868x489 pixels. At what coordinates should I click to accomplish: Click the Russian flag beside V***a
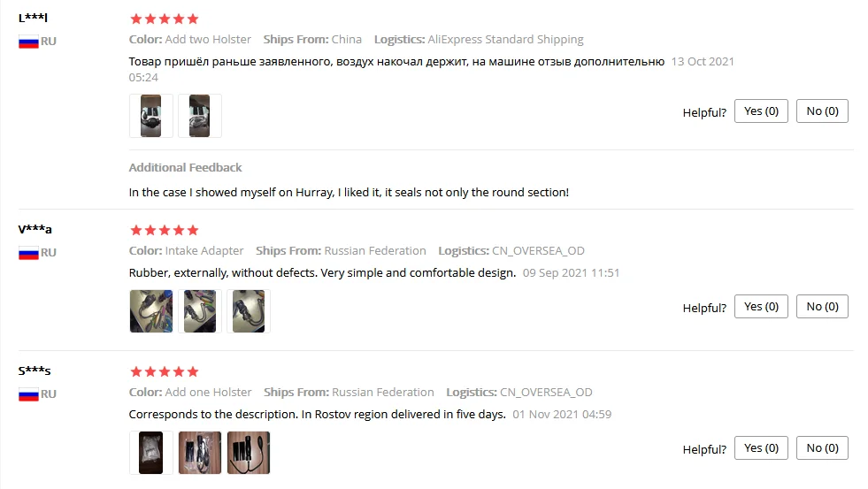[28, 253]
